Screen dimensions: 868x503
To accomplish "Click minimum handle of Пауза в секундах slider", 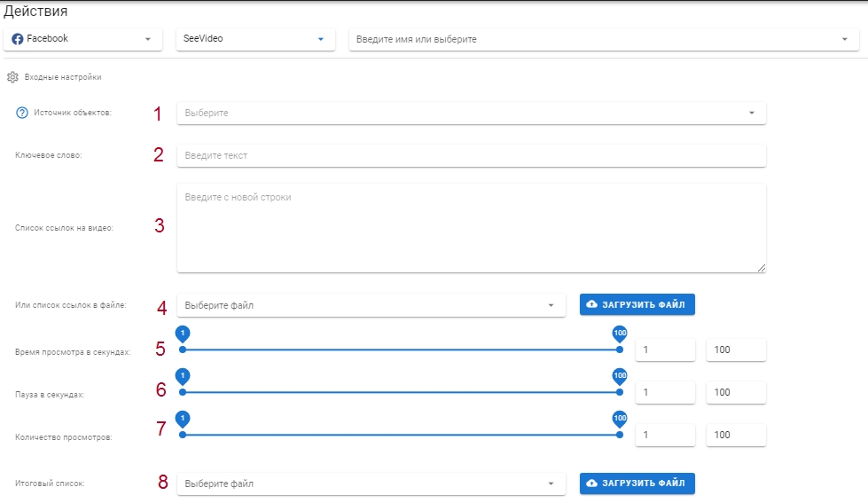I will tap(183, 392).
